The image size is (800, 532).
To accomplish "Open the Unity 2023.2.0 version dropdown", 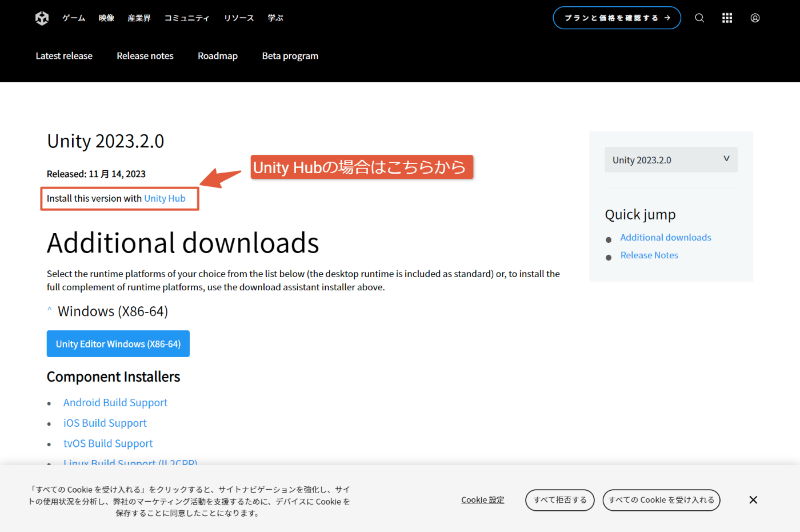I will point(671,160).
